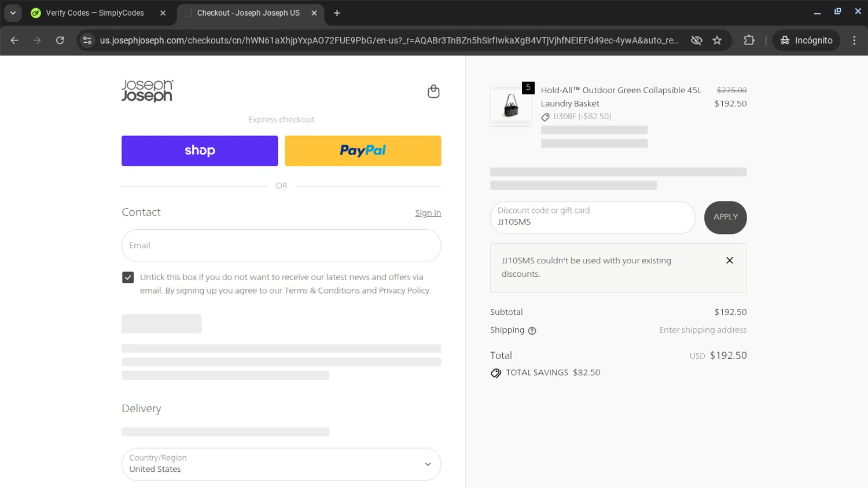Click the Sign in link
Image resolution: width=868 pixels, height=488 pixels.
coord(428,213)
